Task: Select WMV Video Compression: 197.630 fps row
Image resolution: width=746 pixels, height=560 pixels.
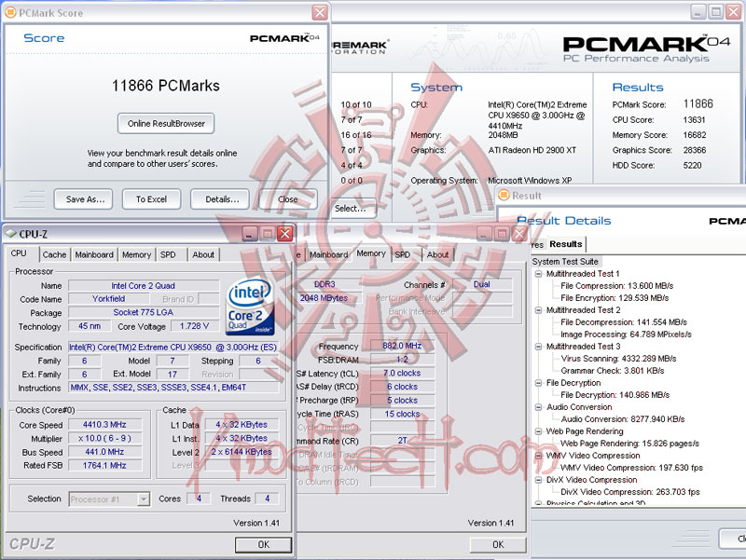Action: tap(632, 468)
